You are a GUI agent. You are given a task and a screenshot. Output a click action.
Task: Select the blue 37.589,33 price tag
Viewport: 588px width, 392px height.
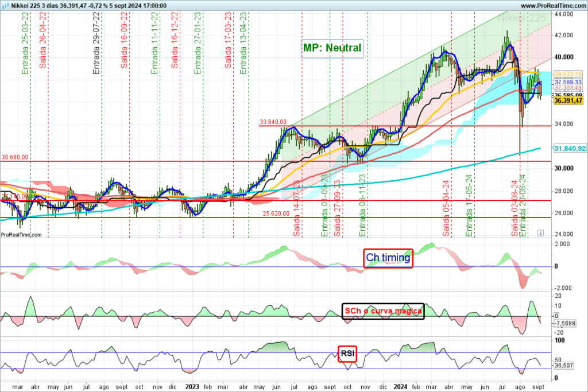pyautogui.click(x=568, y=82)
